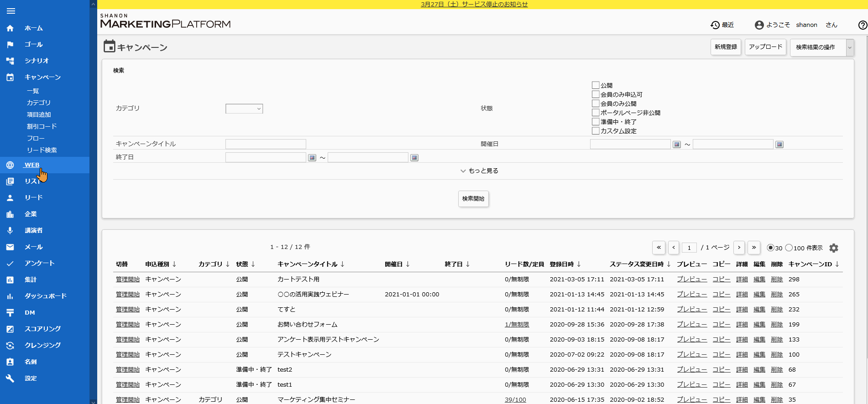Check the ポータルページ非公開 checkbox
The height and width of the screenshot is (404, 868).
click(x=596, y=113)
